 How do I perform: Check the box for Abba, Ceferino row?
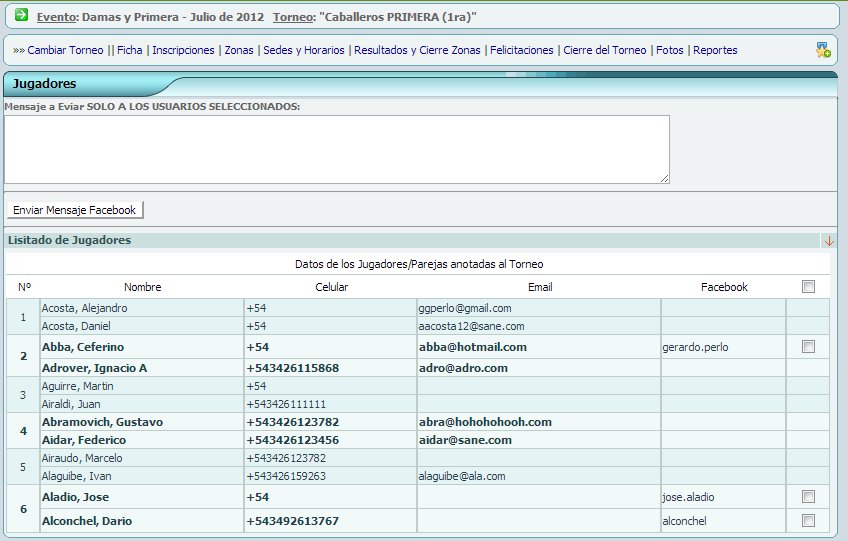(808, 347)
